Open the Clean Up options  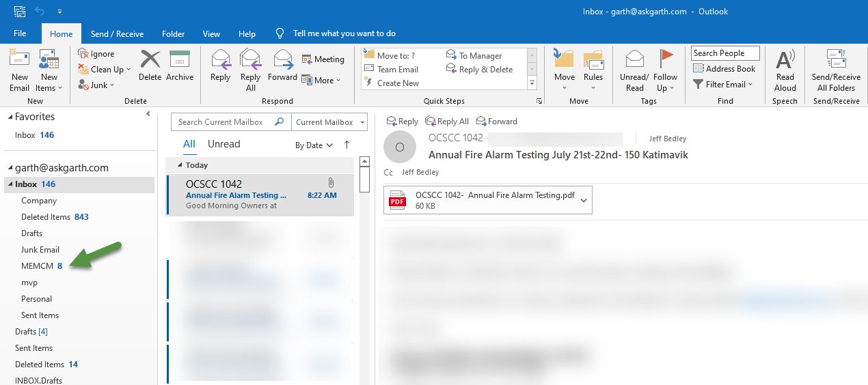104,69
